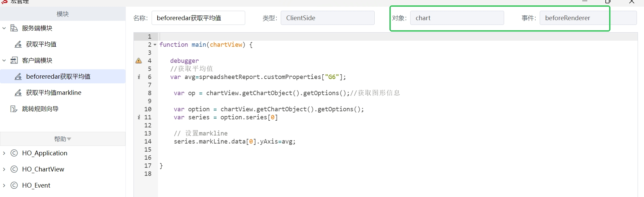Click the client module folder icon
Viewport: 644px width, 197px height.
(x=14, y=60)
